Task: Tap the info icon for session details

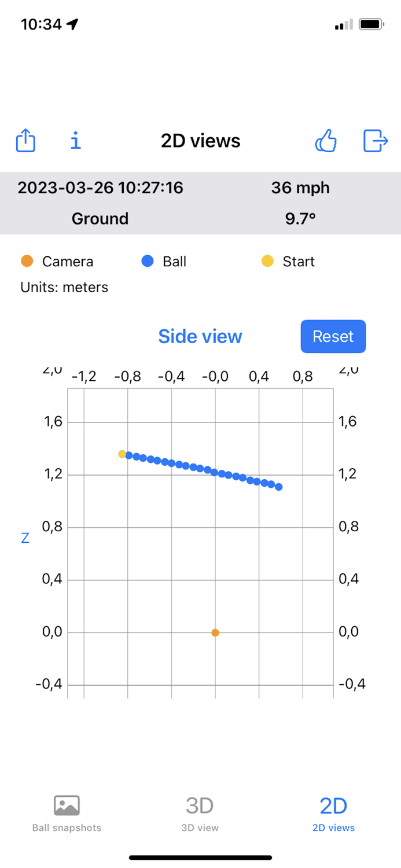Action: click(75, 141)
